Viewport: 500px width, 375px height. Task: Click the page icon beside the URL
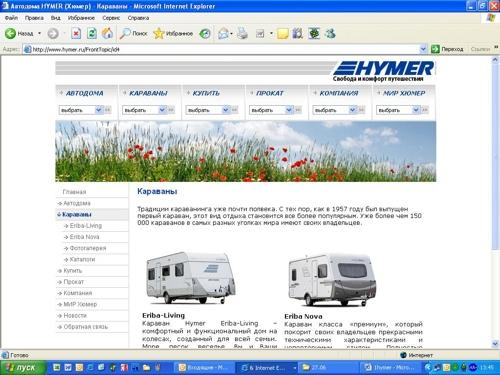(x=28, y=49)
